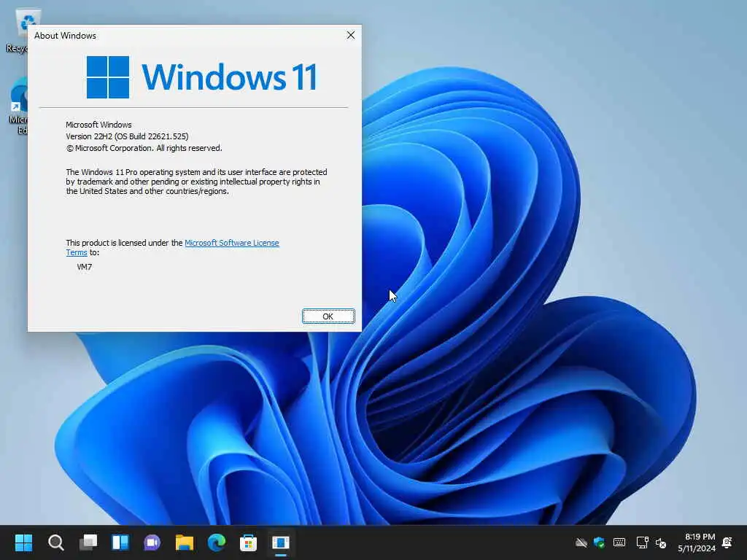Open Microsoft Store from the taskbar
The image size is (747, 560).
[x=248, y=542]
